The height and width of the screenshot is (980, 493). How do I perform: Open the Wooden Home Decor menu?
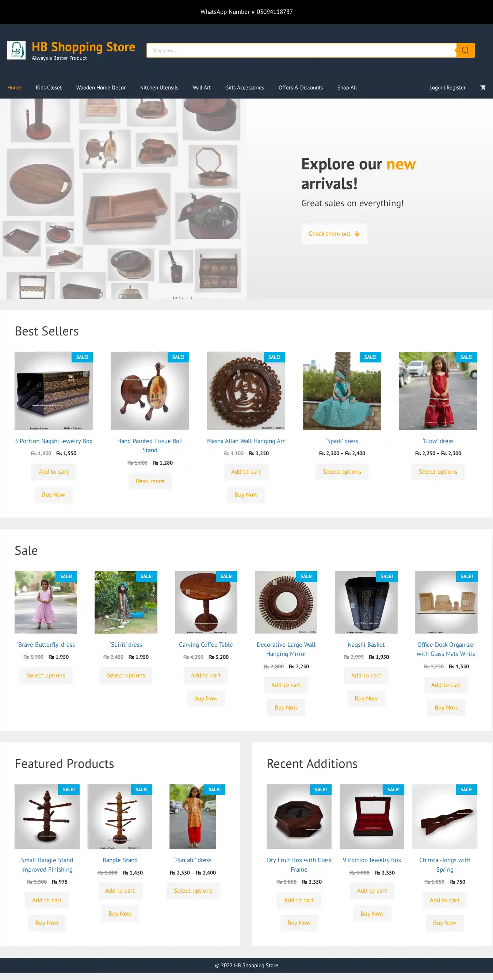[101, 88]
